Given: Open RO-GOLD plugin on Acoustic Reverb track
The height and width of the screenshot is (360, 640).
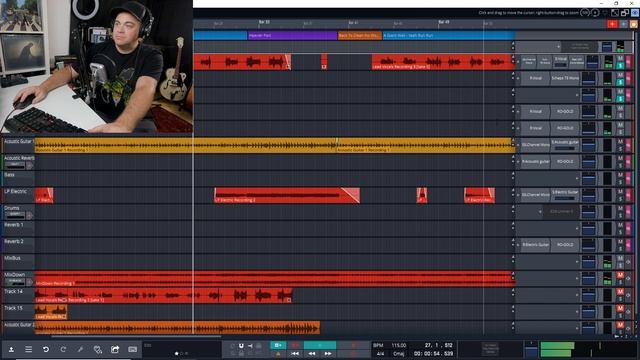Looking at the screenshot, I should 565,162.
